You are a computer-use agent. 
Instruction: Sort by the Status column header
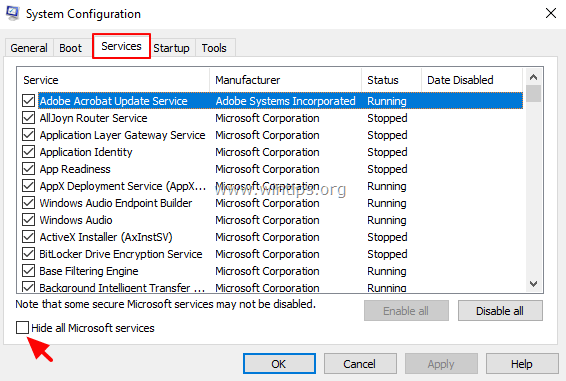[391, 80]
